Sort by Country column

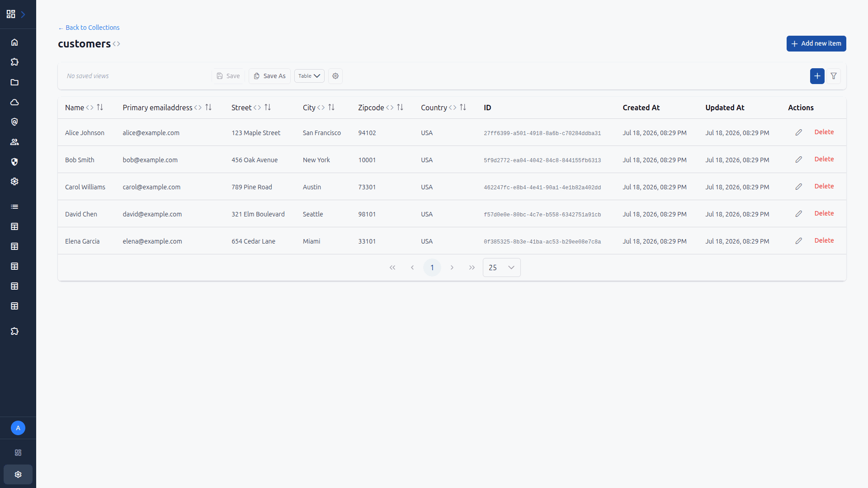point(463,108)
